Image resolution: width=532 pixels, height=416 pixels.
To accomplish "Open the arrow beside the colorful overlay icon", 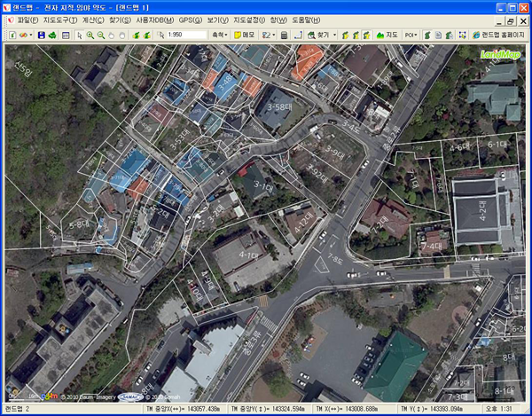I will [x=31, y=35].
